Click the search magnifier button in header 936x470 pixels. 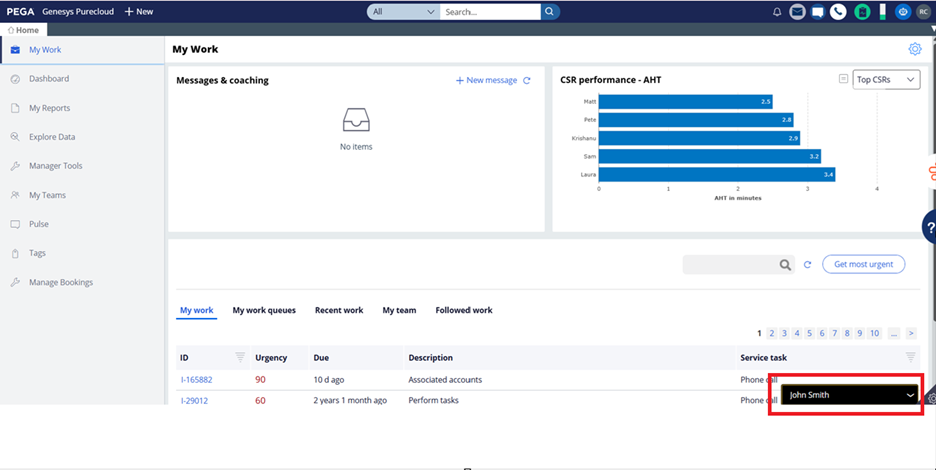click(x=550, y=11)
